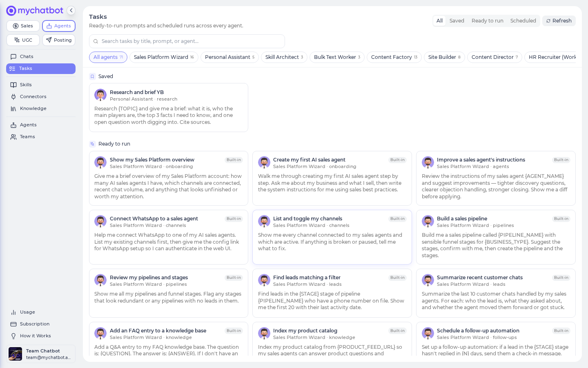
Task: Click the Teams people icon
Action: click(13, 137)
